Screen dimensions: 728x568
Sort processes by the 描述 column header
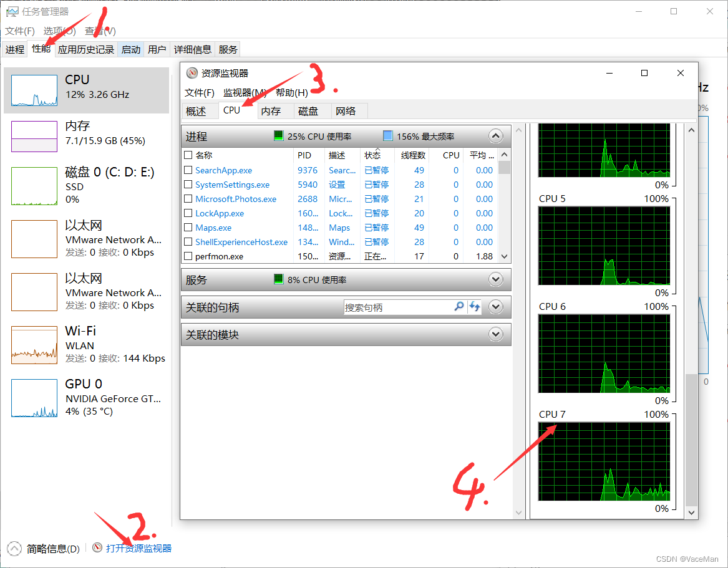coord(342,155)
